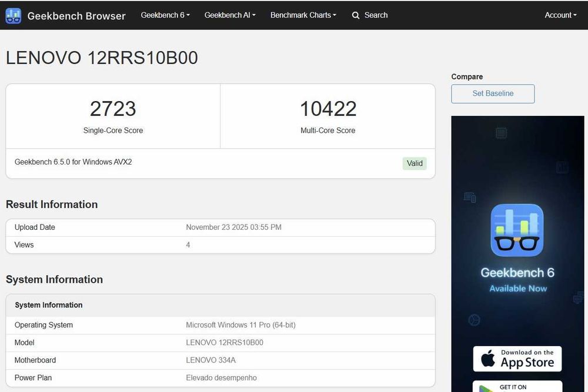The height and width of the screenshot is (392, 588).
Task: Click the Model label
Action: (24, 343)
